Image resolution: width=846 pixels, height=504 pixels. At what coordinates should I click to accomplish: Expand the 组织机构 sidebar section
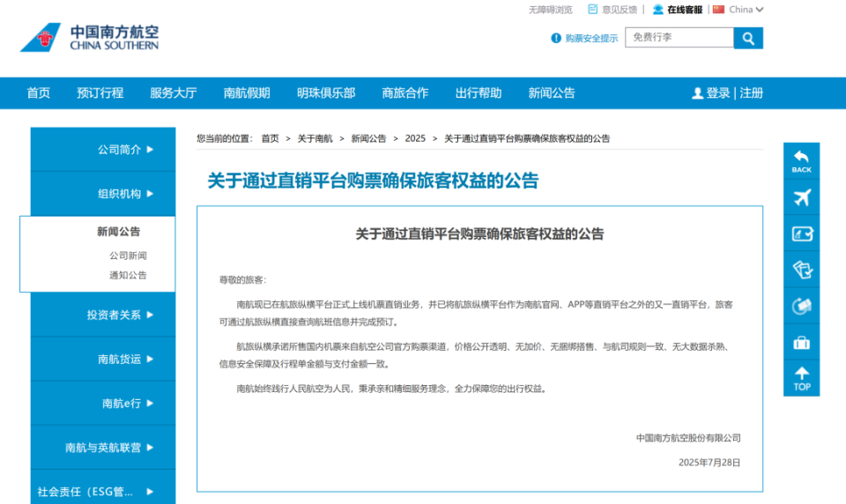103,194
